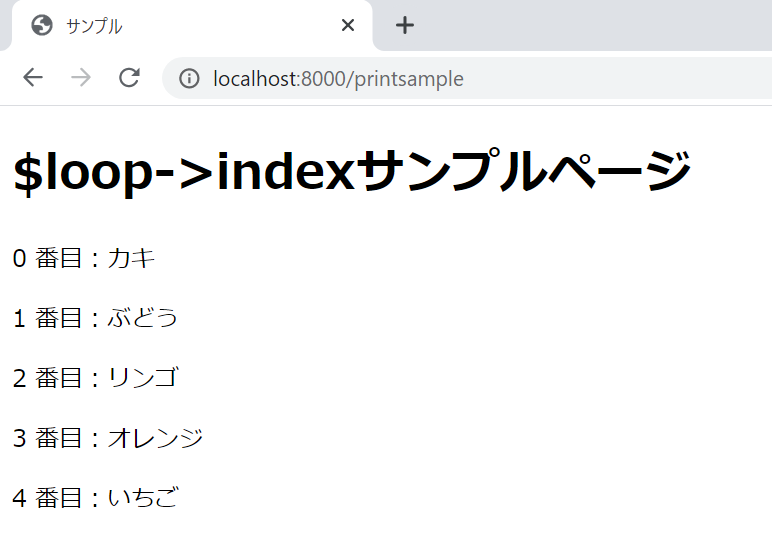Click the word いちご
Screen dimensions: 772x550
pyautogui.click(x=142, y=497)
